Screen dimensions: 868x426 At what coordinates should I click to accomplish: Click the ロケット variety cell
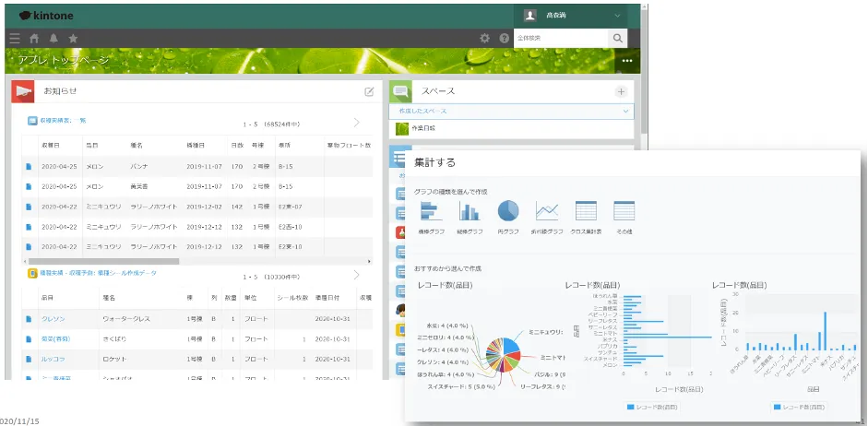(114, 359)
